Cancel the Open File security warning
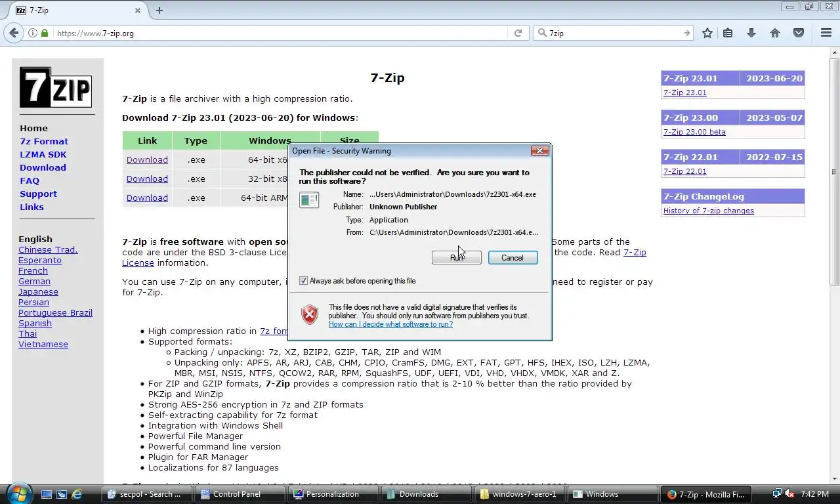This screenshot has width=840, height=504. tap(513, 258)
